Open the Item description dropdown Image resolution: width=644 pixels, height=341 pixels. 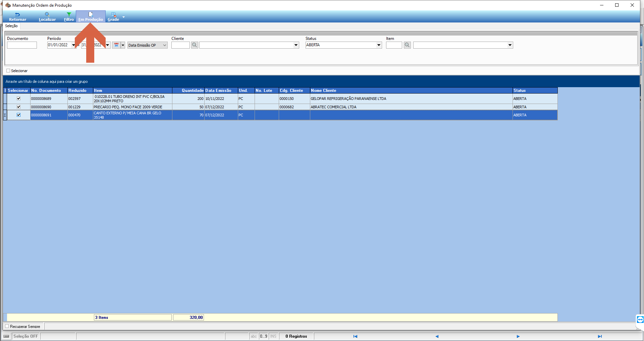tap(510, 45)
